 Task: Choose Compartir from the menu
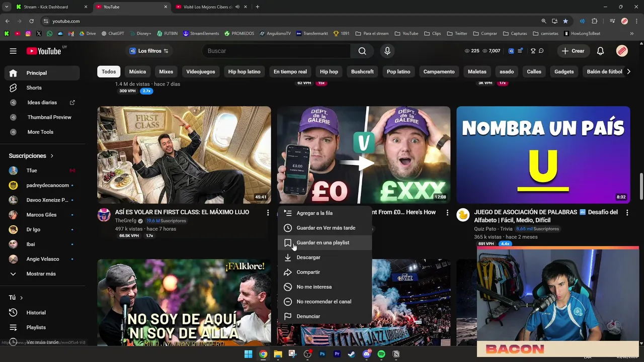(x=325, y=272)
